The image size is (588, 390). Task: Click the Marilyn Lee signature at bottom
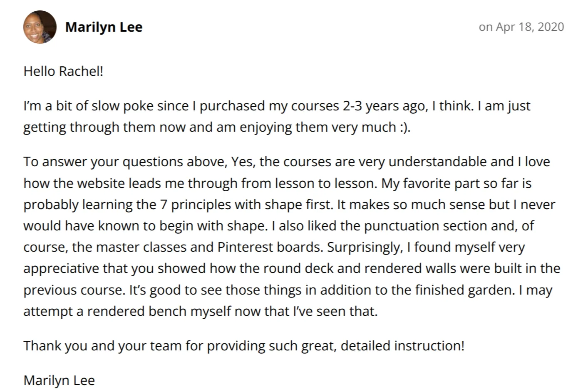coord(59,380)
